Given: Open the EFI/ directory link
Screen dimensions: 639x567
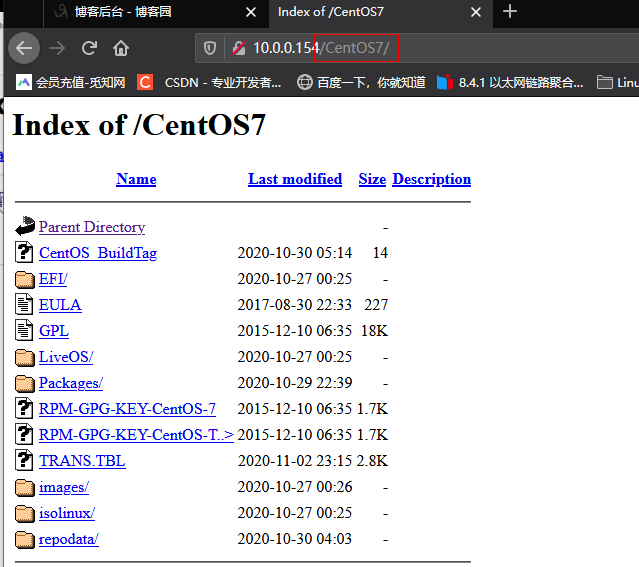Looking at the screenshot, I should (53, 279).
